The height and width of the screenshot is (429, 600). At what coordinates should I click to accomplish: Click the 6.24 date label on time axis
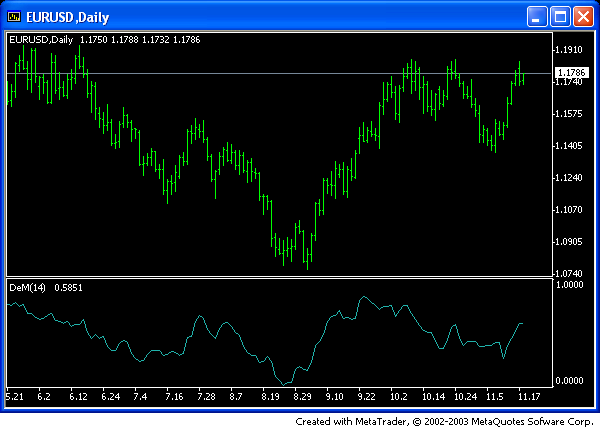[x=111, y=396]
